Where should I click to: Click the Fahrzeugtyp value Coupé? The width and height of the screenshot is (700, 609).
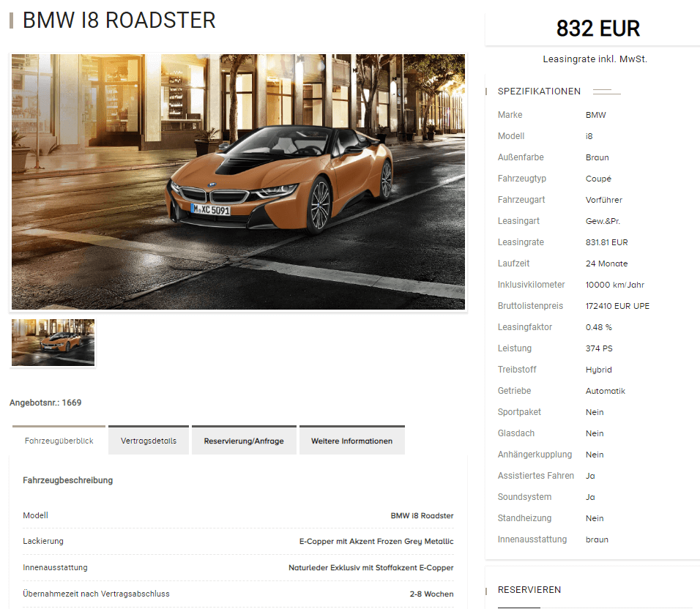coord(598,179)
